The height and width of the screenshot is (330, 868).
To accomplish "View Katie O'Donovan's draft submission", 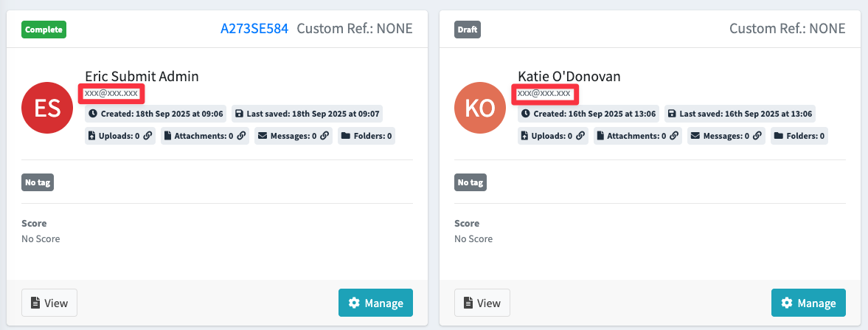I will click(482, 303).
